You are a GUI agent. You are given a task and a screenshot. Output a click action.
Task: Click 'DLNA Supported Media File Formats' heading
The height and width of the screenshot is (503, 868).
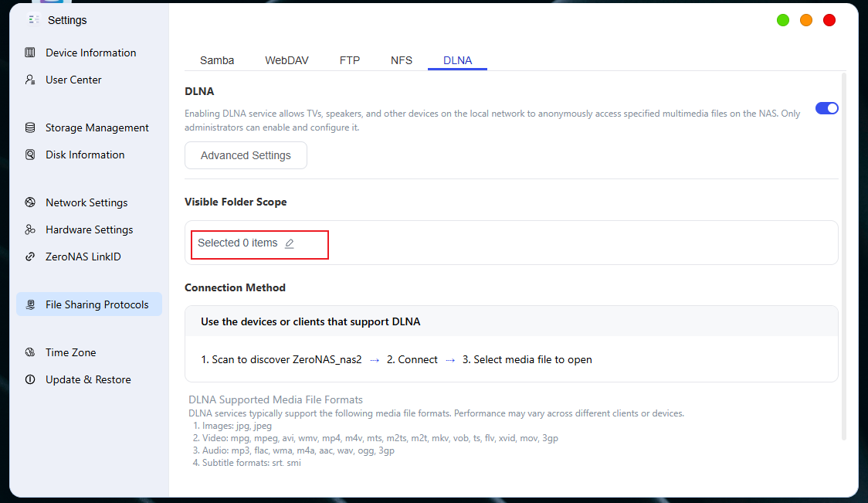point(276,400)
